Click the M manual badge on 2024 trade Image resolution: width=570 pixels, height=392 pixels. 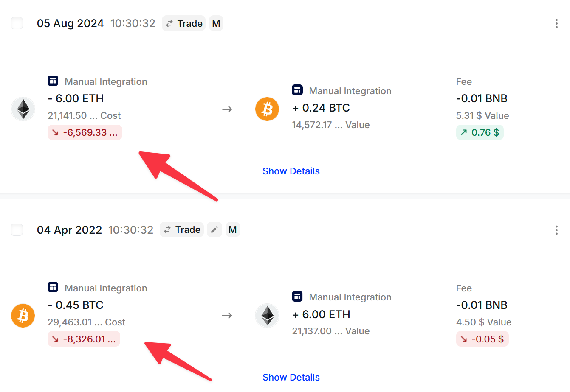coord(216,23)
